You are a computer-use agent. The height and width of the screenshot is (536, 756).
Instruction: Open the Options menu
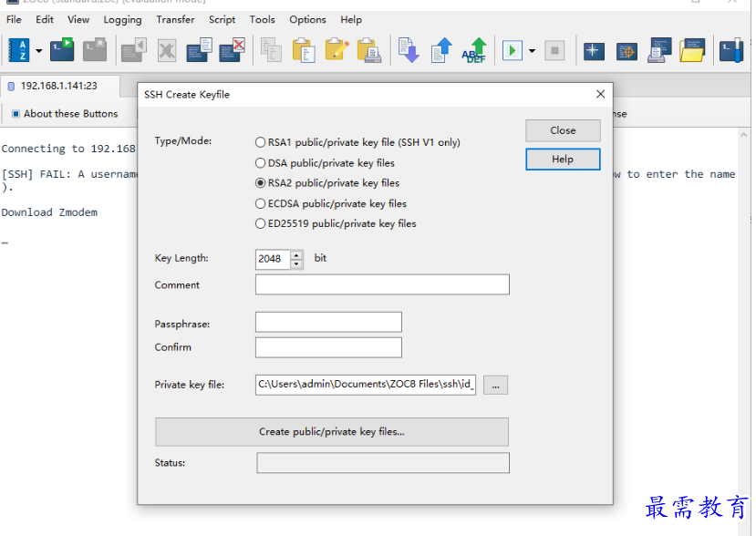click(x=307, y=20)
